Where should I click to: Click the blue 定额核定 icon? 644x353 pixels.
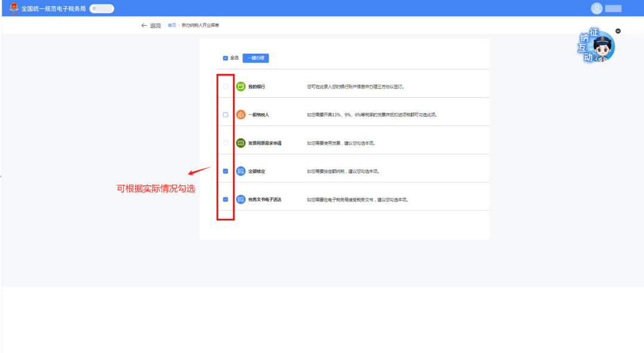241,171
